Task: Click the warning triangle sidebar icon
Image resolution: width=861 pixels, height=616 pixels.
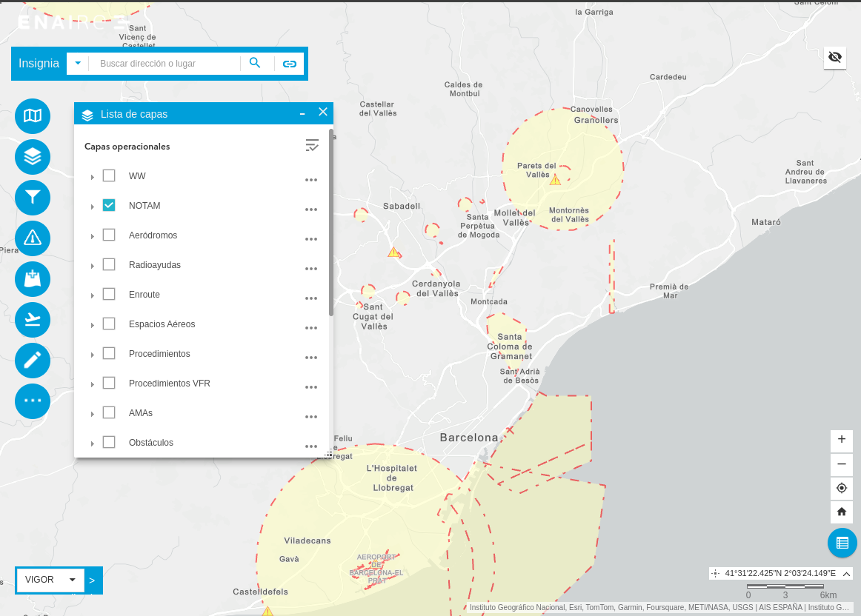Action: [x=33, y=238]
